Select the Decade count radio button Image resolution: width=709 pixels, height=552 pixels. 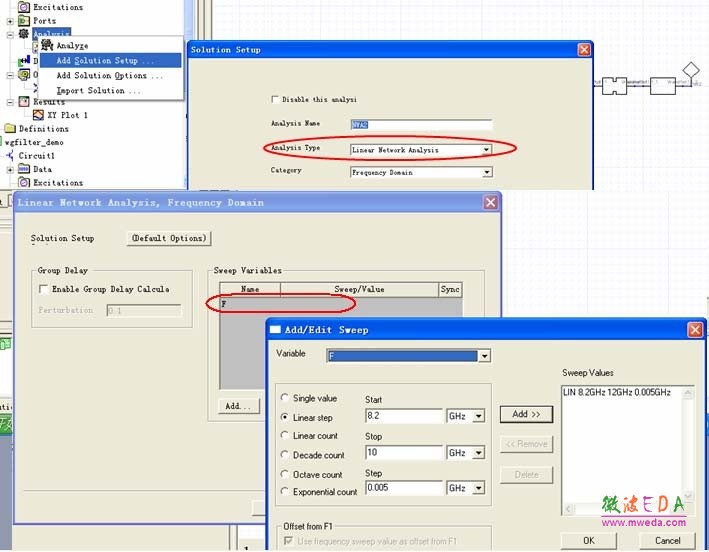[x=284, y=454]
